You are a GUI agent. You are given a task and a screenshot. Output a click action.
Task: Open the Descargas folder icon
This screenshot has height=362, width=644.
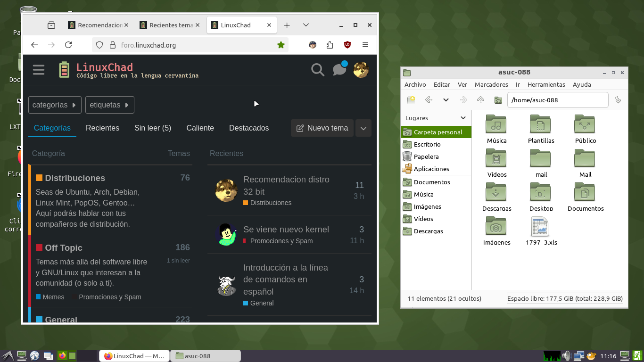coord(496,193)
